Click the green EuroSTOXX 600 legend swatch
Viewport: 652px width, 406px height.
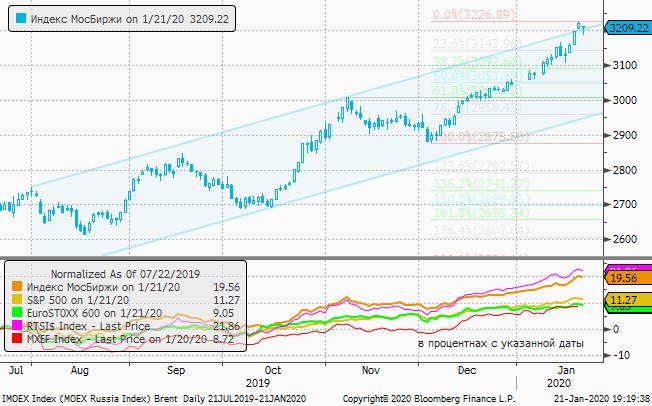coord(17,312)
